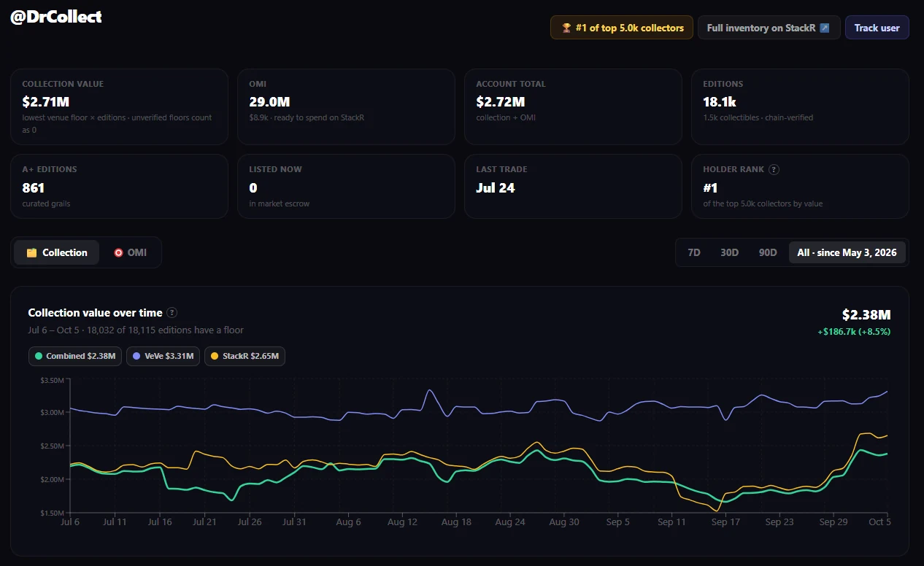Open Full inventory on StackR link

769,28
